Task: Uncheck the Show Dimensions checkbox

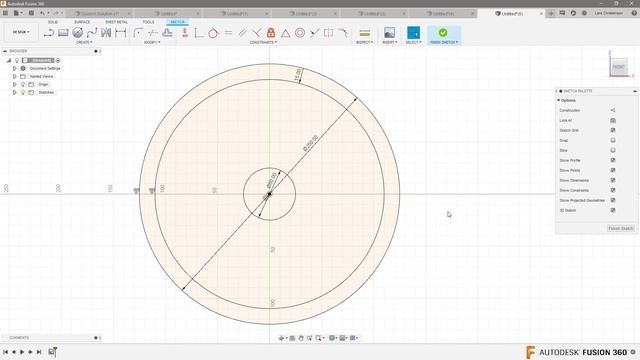Action: (x=613, y=180)
